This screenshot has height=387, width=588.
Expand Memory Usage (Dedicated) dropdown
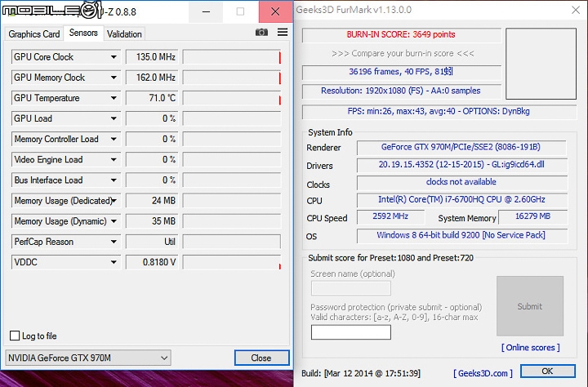pyautogui.click(x=114, y=201)
